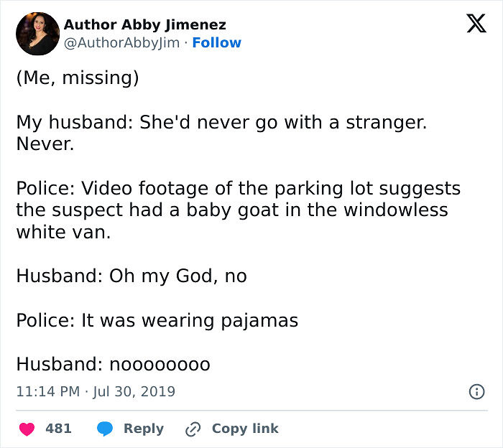Click the "(Me, missing)" tweet line
Viewport: 503px width, 448px height.
[x=77, y=78]
